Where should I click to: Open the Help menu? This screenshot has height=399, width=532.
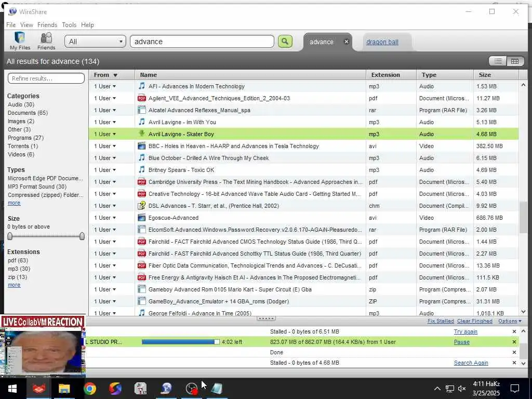87,25
